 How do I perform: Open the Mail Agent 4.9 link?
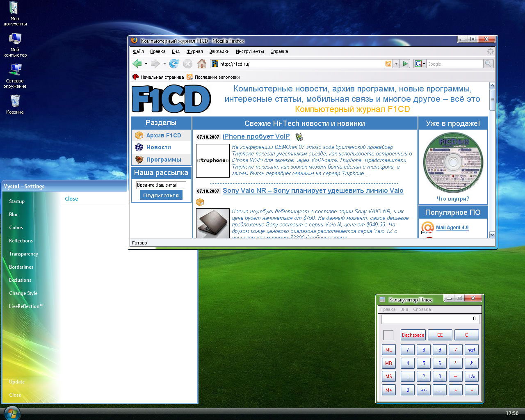click(452, 228)
